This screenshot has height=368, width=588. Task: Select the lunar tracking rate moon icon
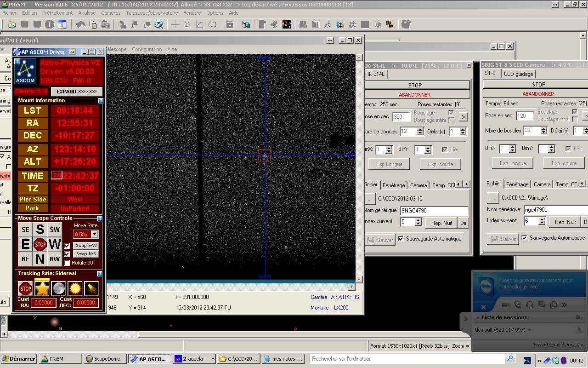(x=58, y=288)
